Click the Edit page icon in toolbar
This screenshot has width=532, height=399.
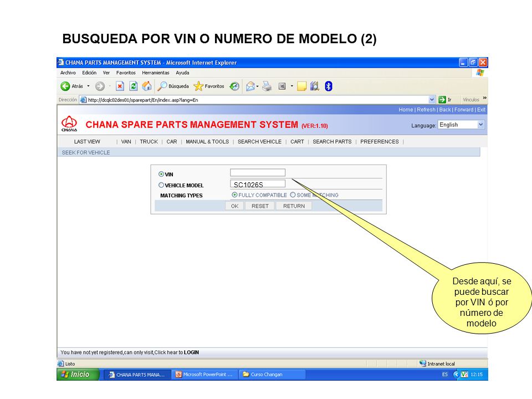[282, 86]
